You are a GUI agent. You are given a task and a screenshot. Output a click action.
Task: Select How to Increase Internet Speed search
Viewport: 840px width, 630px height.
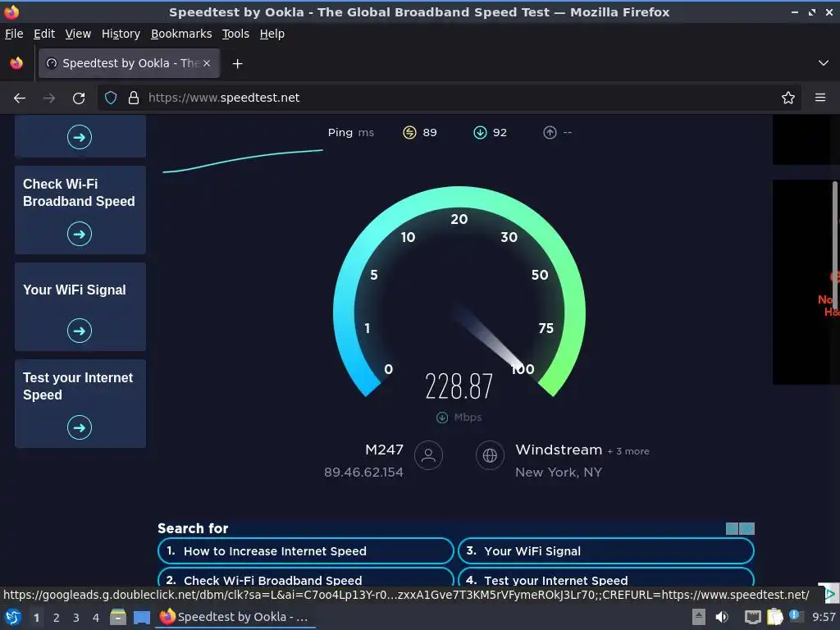point(306,550)
